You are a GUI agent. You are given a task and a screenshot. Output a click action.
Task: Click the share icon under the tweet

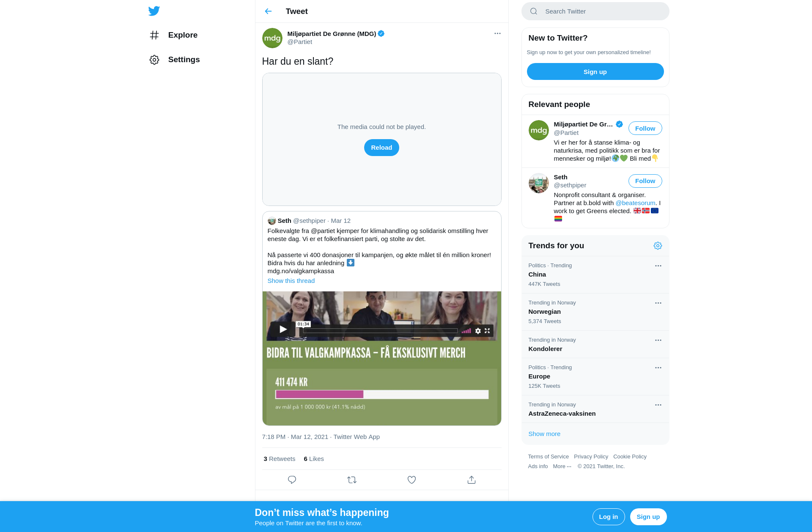[472, 480]
